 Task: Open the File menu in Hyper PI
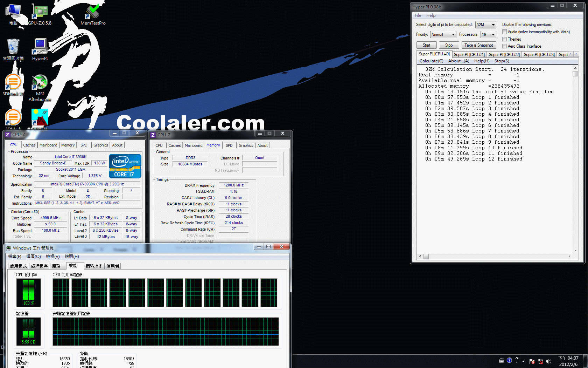(418, 15)
